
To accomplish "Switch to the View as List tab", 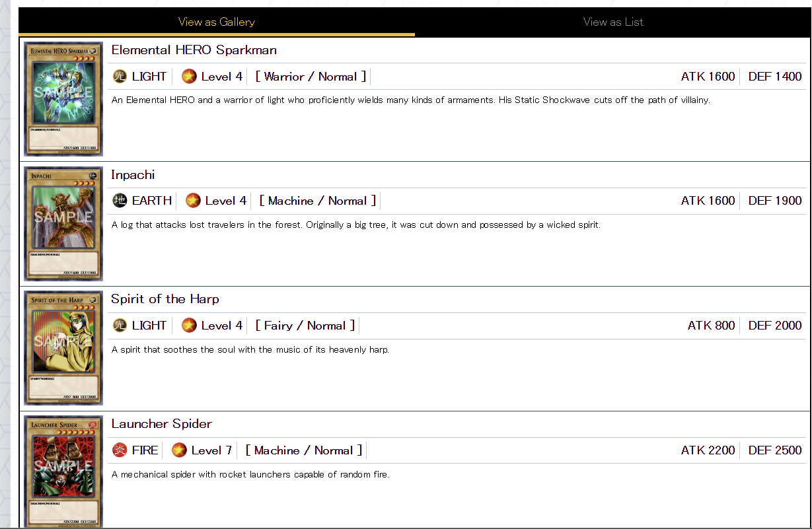I will [613, 22].
